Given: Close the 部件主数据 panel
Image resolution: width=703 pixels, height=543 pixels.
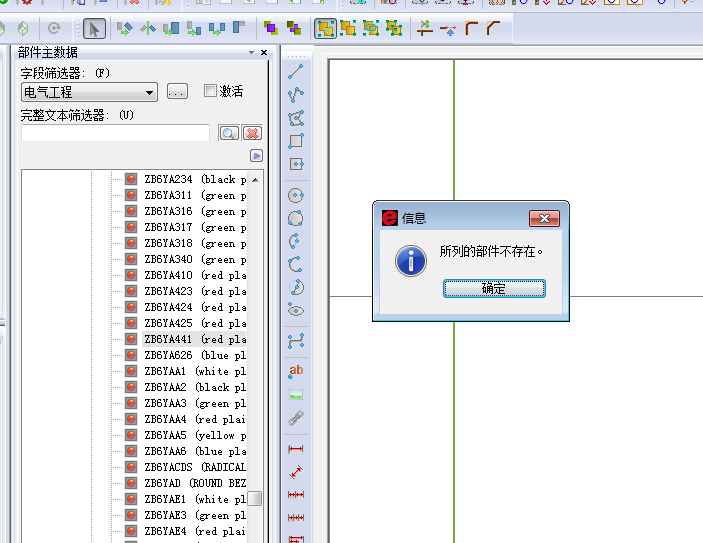Looking at the screenshot, I should pos(264,52).
